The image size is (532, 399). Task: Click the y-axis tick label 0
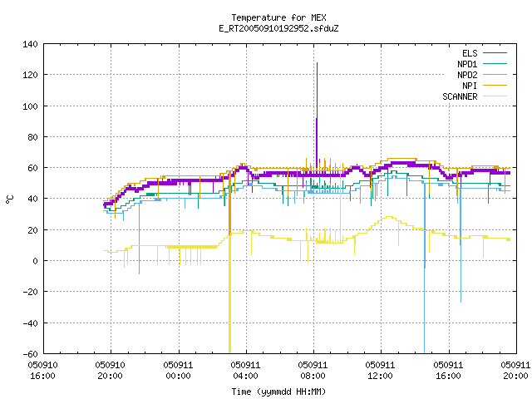[x=35, y=261]
